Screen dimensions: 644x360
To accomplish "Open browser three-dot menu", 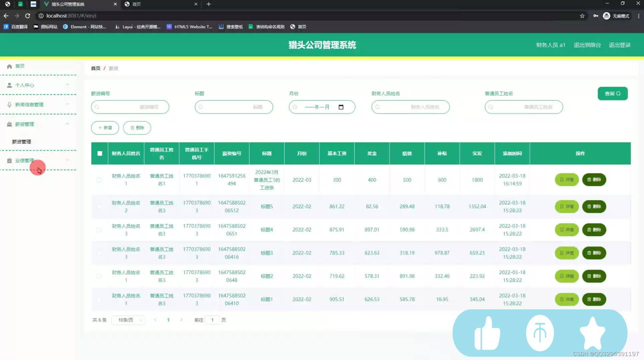I will click(638, 16).
